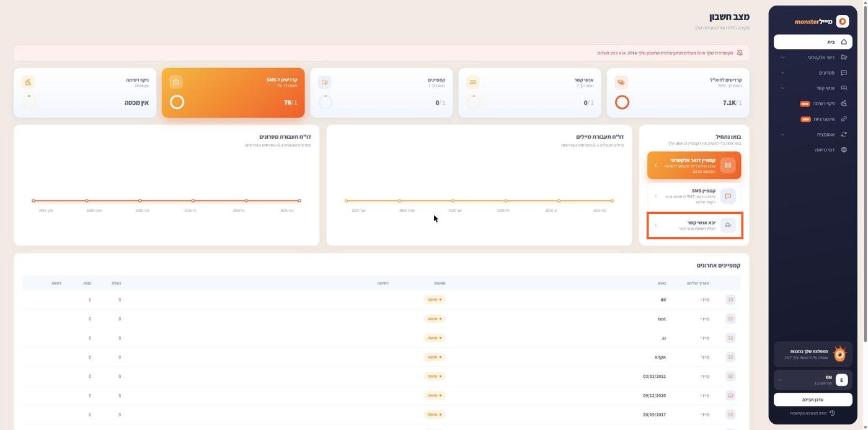
Task: Expand the דיוור אלקטרוני submenu chevron
Action: click(782, 57)
